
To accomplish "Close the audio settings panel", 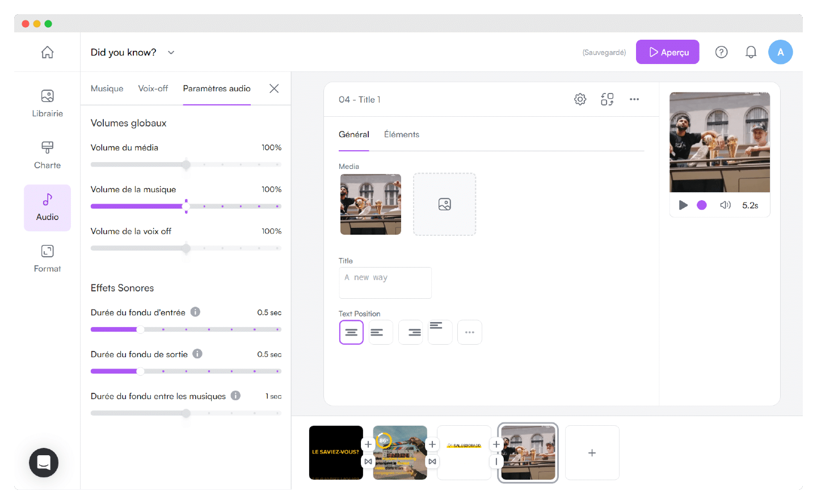I will 274,88.
